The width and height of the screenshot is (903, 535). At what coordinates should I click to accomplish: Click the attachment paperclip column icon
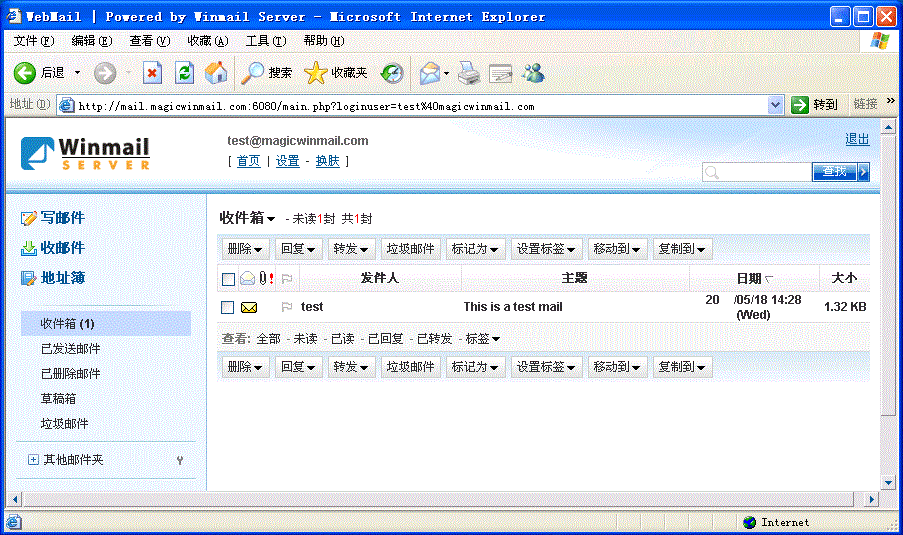point(263,279)
